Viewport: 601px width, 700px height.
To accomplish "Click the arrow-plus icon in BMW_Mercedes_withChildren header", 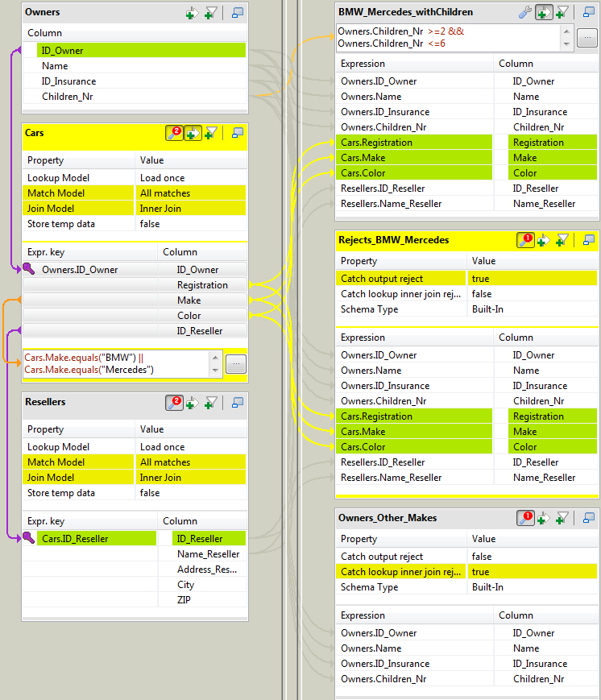I will tap(544, 12).
